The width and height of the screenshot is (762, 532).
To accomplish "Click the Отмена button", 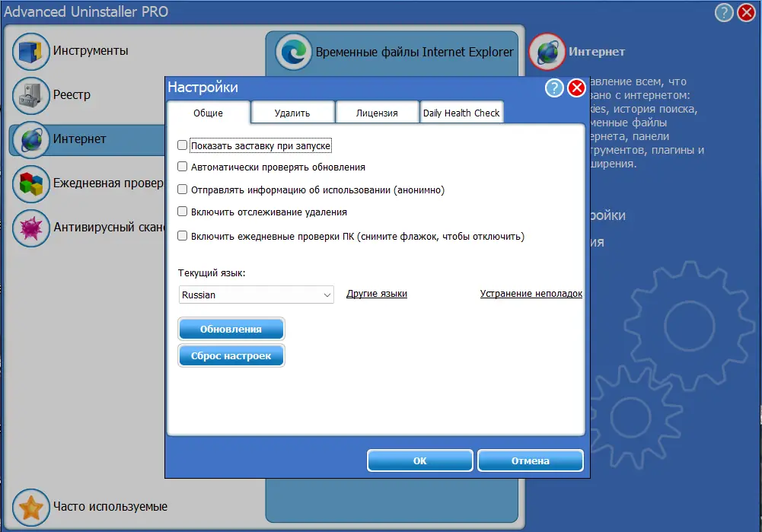I will [x=530, y=460].
